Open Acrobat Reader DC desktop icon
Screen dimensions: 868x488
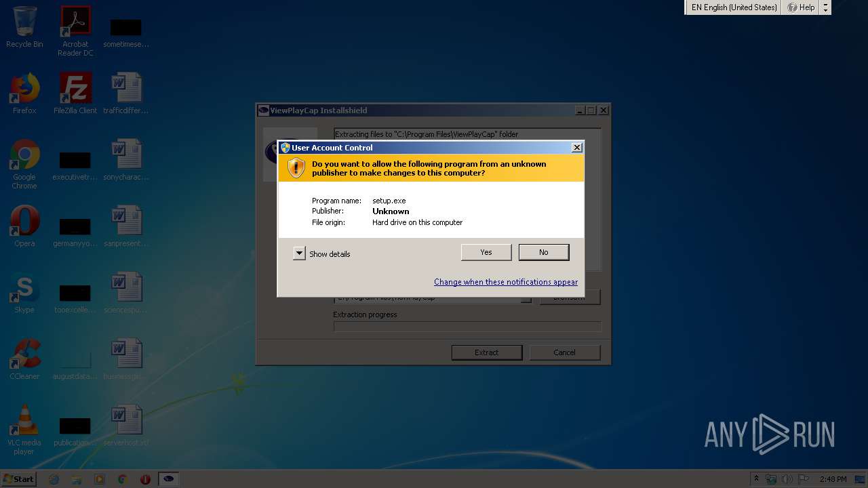coord(75,31)
